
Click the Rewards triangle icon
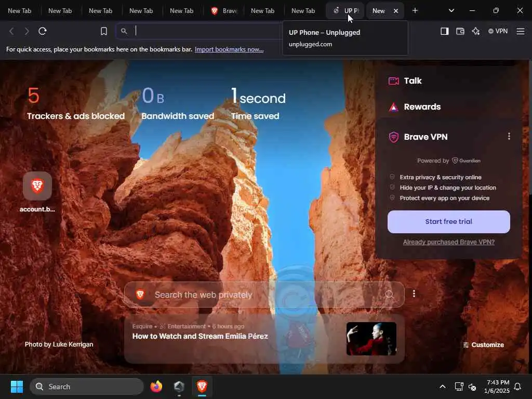(x=394, y=107)
